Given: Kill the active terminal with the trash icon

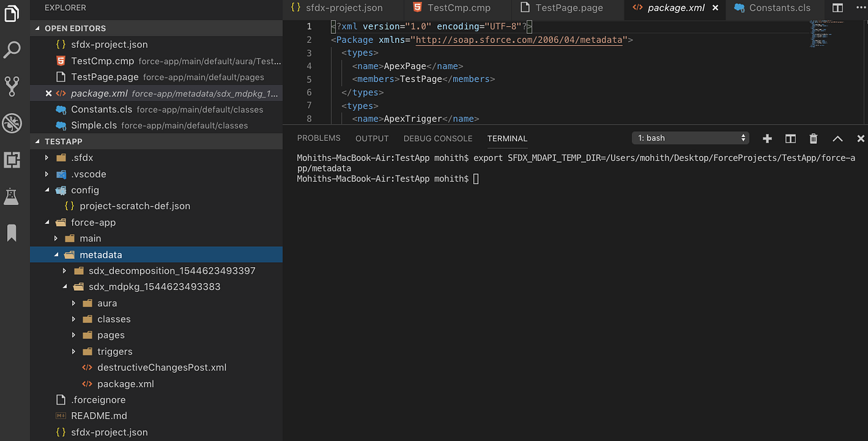Looking at the screenshot, I should coord(813,138).
